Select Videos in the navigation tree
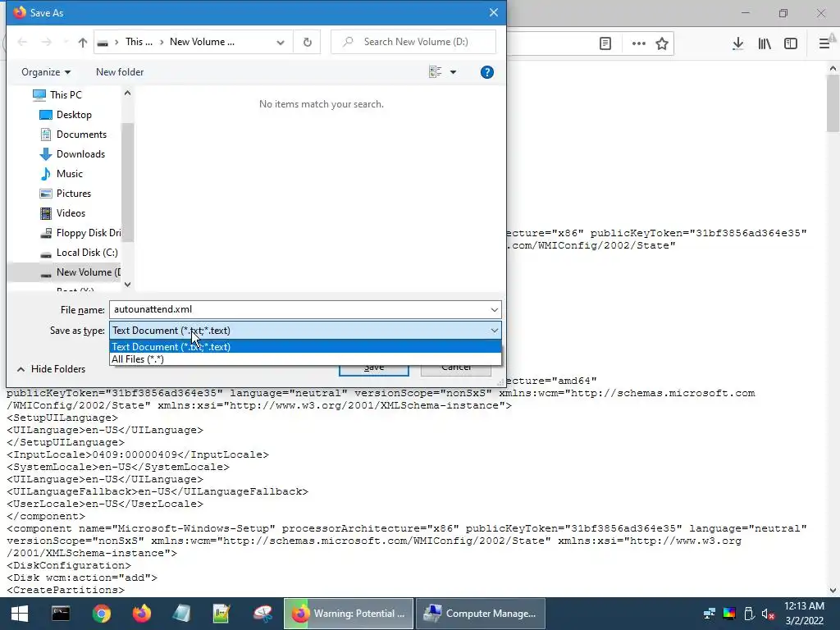This screenshot has width=840, height=630. pos(62,213)
